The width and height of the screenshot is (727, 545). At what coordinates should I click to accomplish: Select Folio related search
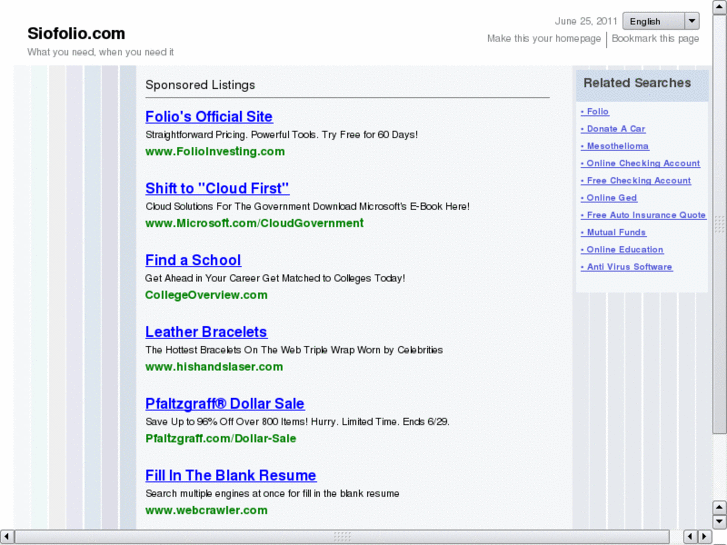coord(595,111)
